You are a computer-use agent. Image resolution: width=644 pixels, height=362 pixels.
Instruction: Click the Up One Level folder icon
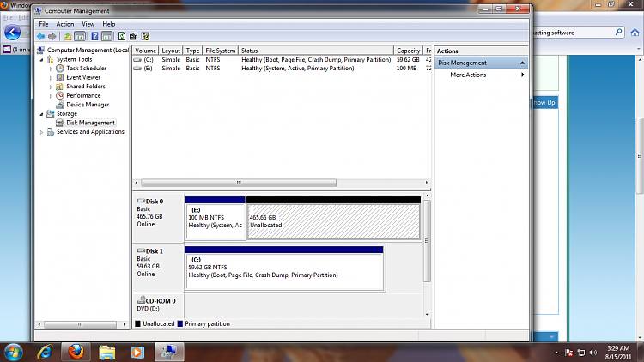pyautogui.click(x=68, y=37)
